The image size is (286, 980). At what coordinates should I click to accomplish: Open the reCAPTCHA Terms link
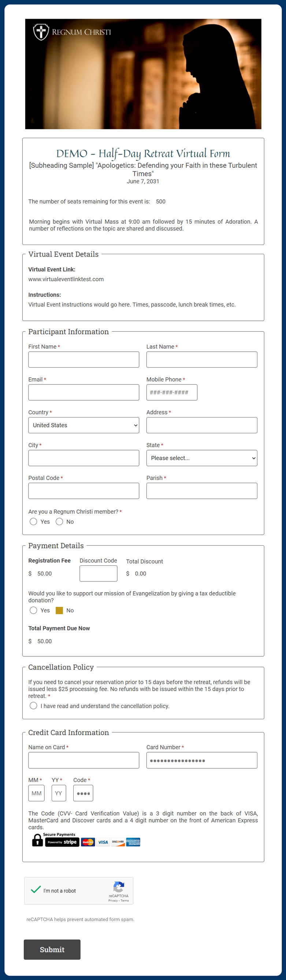coord(125,901)
